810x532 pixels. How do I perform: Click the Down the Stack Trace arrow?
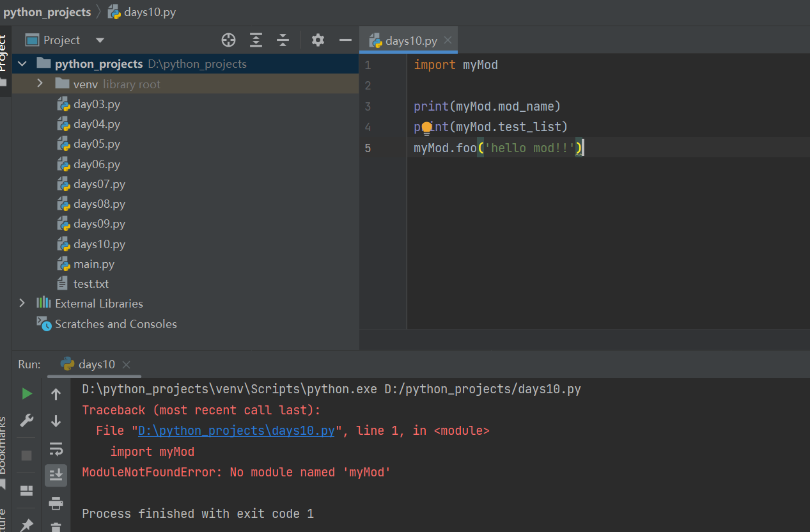[x=56, y=421]
